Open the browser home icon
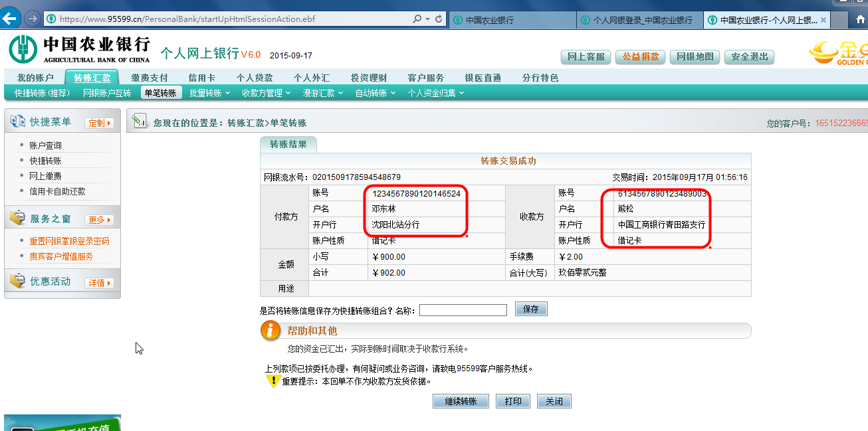 [x=861, y=20]
